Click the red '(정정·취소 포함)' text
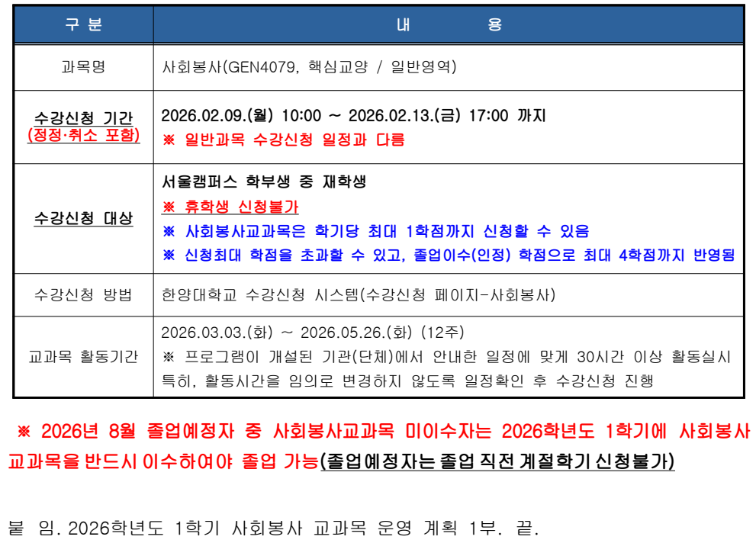This screenshot has width=756, height=543. click(83, 136)
